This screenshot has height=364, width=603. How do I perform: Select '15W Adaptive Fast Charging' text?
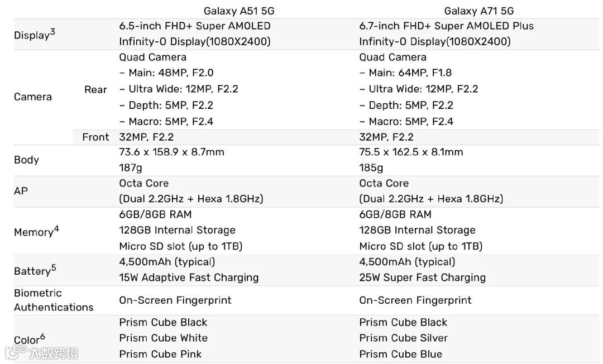pyautogui.click(x=189, y=277)
